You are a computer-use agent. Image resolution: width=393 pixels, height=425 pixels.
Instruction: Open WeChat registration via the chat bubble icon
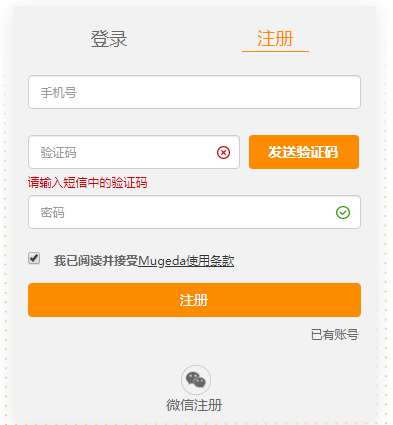[x=196, y=380]
